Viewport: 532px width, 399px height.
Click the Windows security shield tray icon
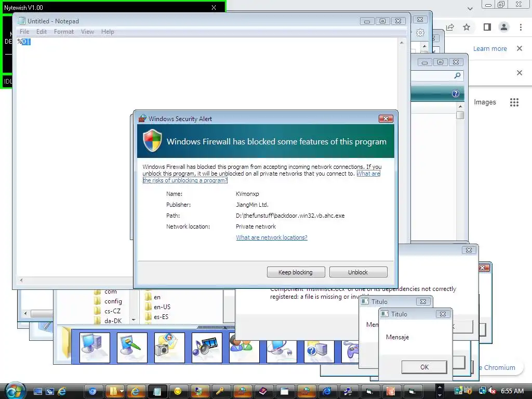[469, 391]
